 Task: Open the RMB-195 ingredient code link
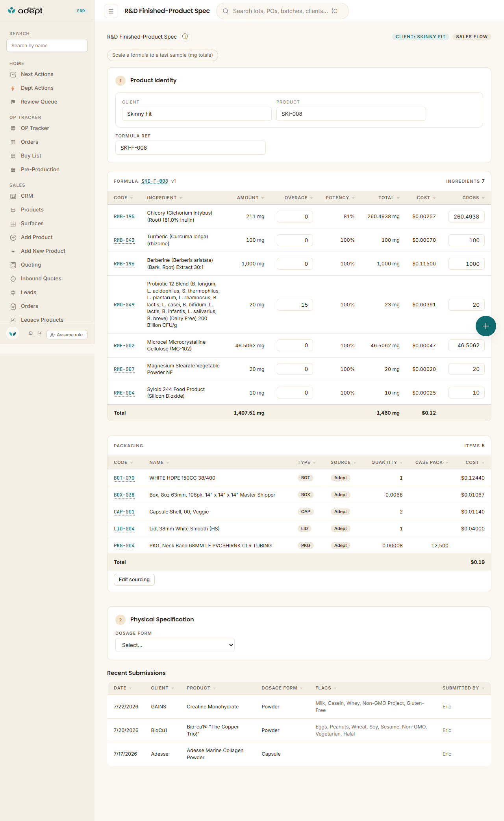point(124,217)
